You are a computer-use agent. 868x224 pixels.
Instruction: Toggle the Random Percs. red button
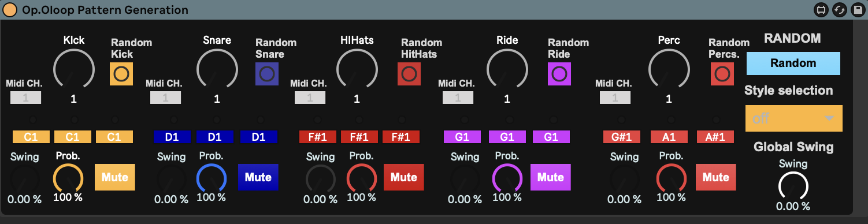(722, 74)
